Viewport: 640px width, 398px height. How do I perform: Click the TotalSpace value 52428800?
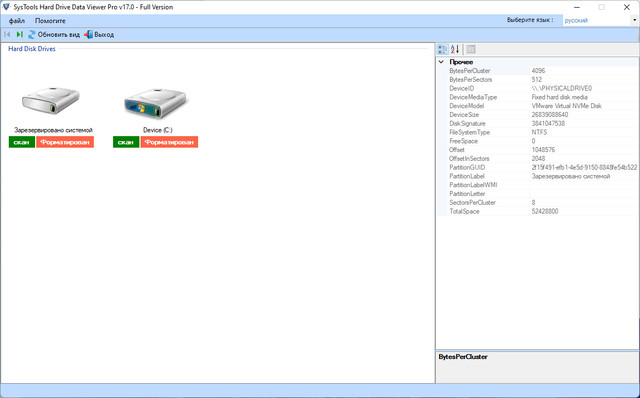(x=545, y=211)
